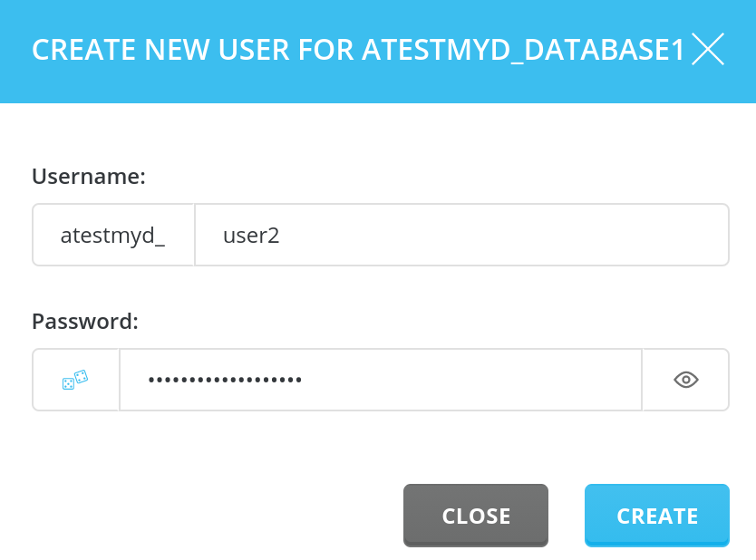Toggle password visibility
Screen dimensions: 756x560
click(686, 380)
